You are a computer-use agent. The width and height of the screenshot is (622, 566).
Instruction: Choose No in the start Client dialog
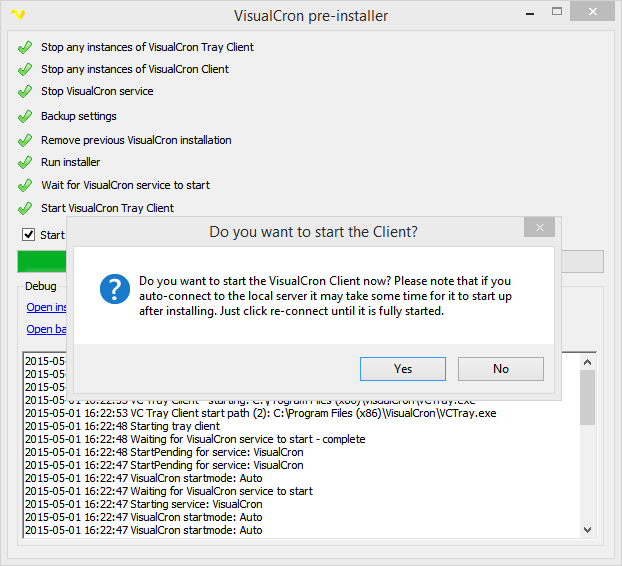500,369
